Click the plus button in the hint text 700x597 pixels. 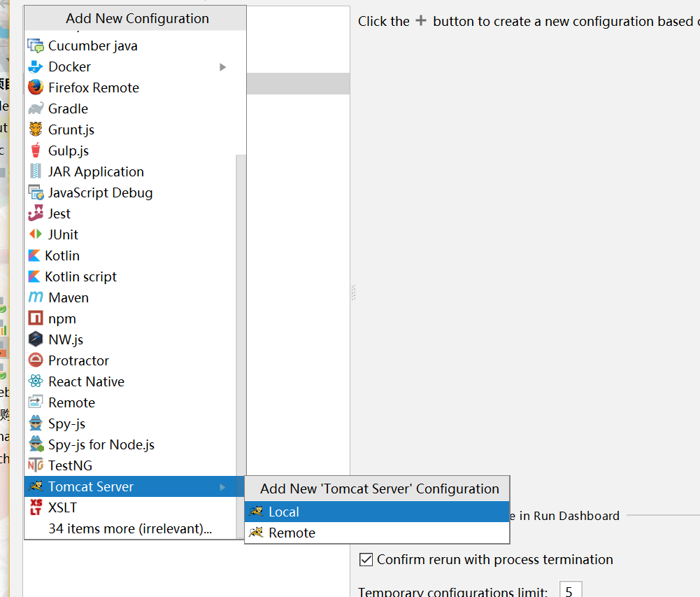tap(421, 20)
